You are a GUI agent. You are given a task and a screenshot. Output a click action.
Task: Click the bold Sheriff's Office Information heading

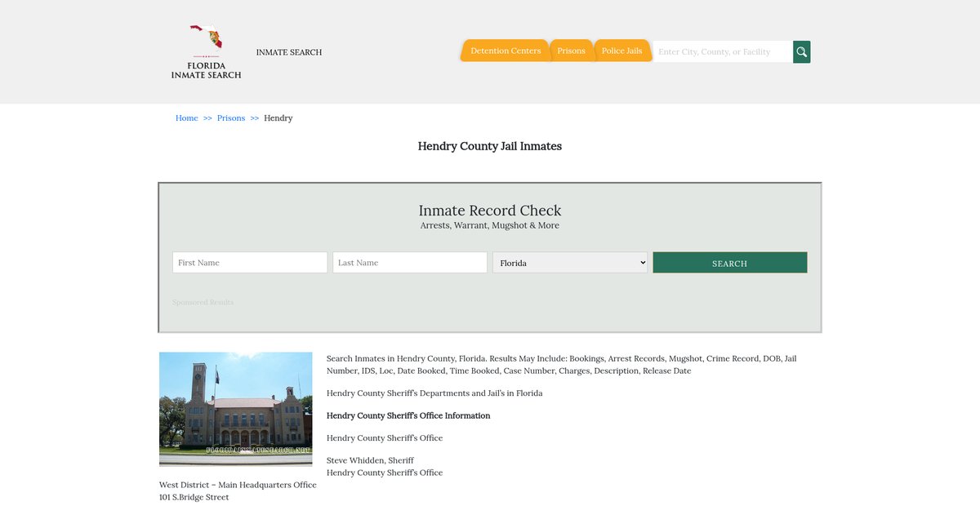click(408, 416)
